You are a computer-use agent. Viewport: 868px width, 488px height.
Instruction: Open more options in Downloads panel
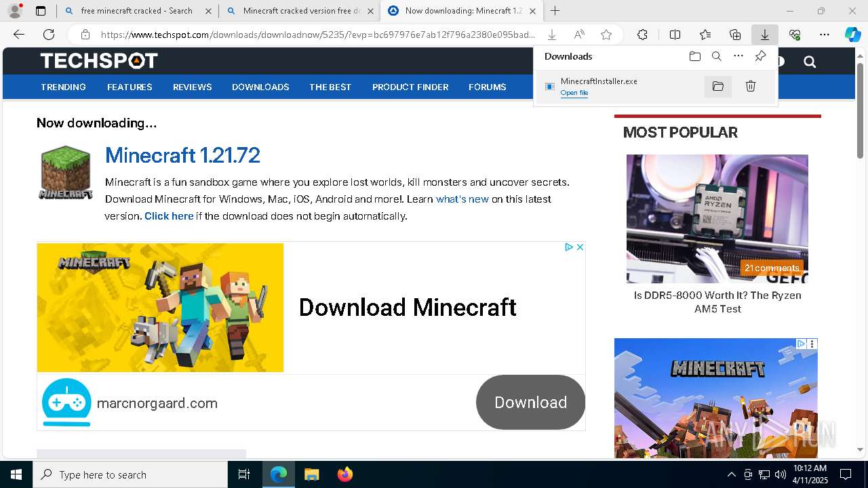pos(738,56)
